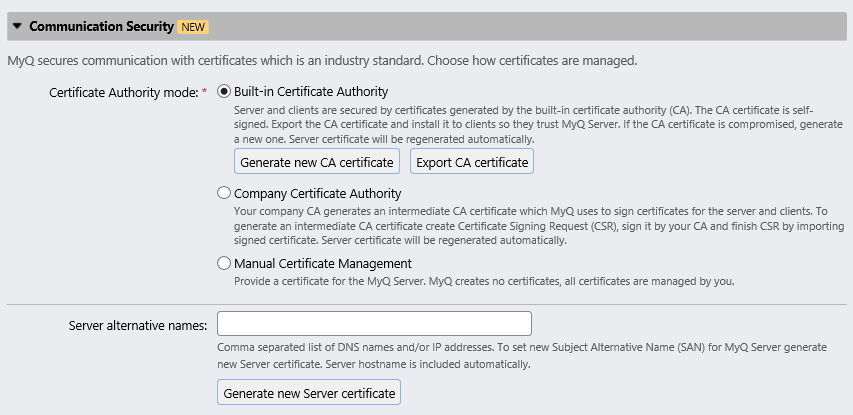Click the Company CA description paragraph about CSR

click(530, 226)
